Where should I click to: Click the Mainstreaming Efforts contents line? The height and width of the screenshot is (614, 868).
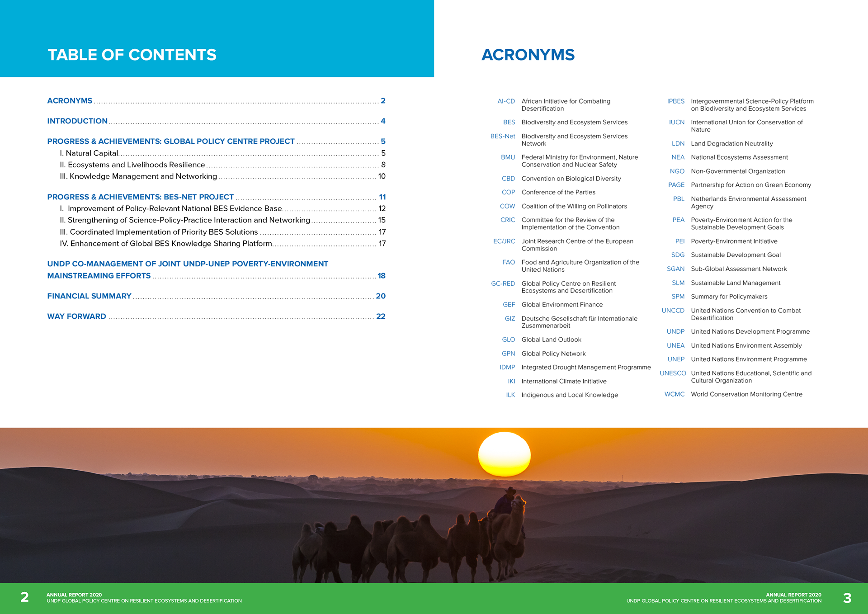click(x=99, y=276)
